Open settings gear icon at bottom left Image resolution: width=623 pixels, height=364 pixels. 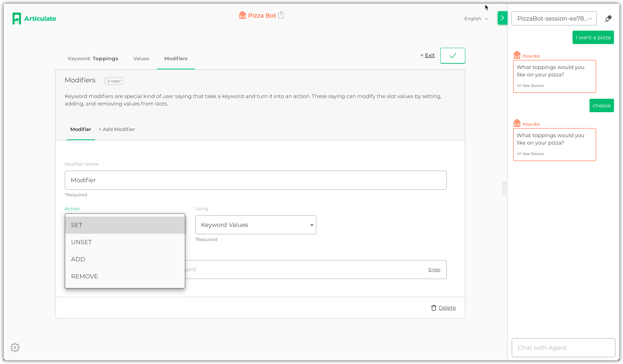pos(15,348)
